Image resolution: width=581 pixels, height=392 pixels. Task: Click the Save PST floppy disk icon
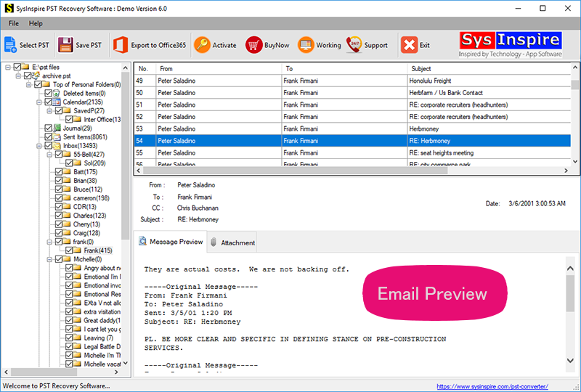point(65,45)
